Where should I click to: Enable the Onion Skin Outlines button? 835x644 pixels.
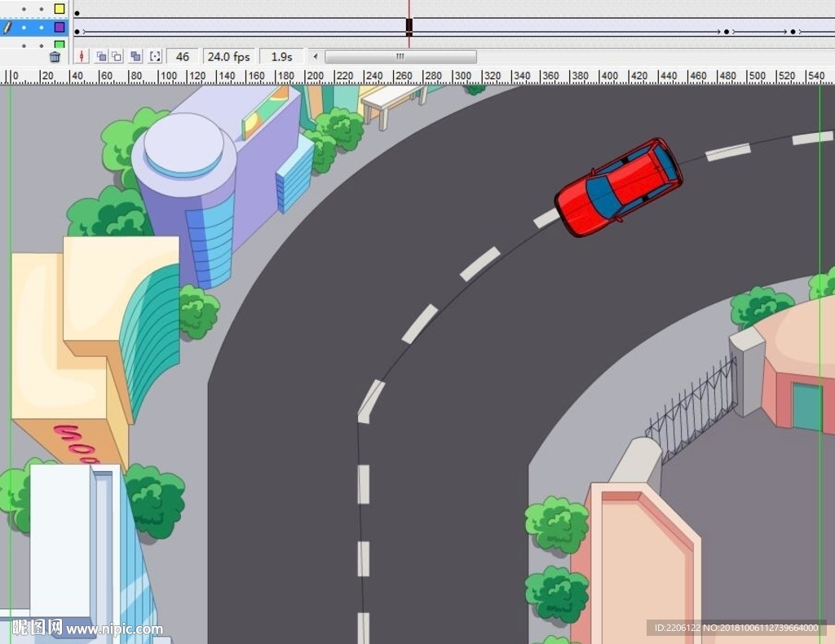117,57
